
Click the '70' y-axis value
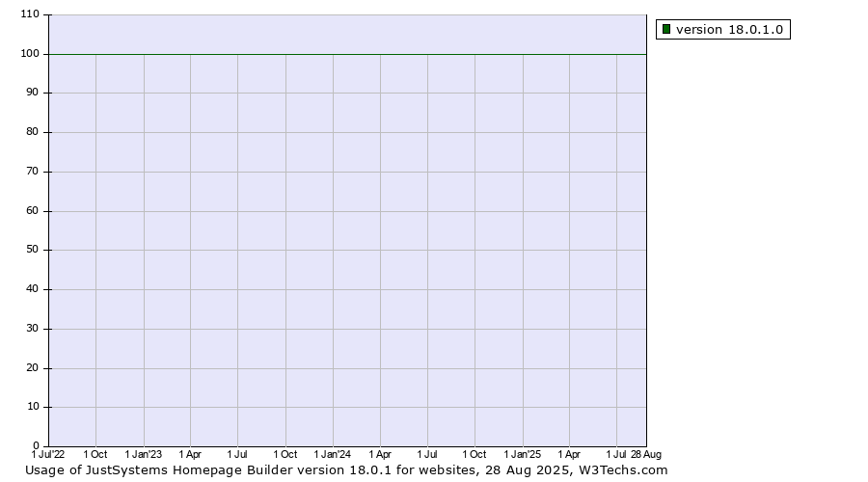[33, 172]
